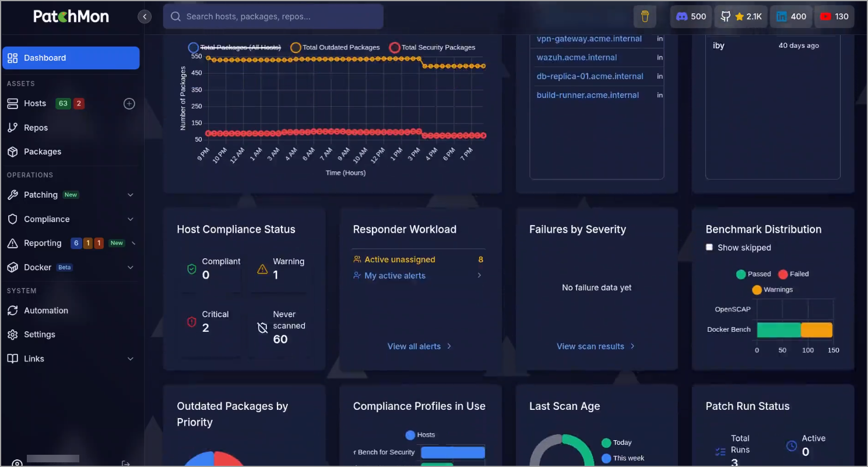Toggle the Today legend in Last Scan Age
The width and height of the screenshot is (868, 467).
click(x=617, y=443)
